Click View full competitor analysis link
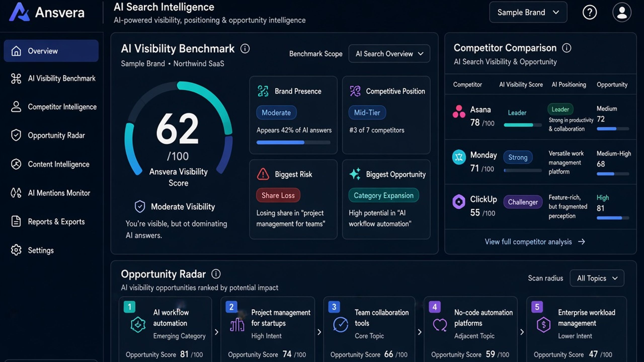Viewport: 644px width, 362px height. (x=535, y=242)
